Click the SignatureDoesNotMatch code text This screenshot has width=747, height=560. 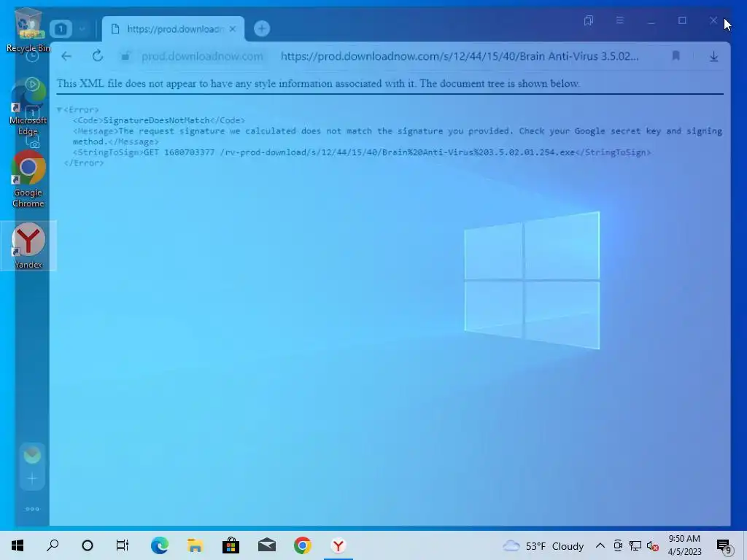click(x=156, y=120)
